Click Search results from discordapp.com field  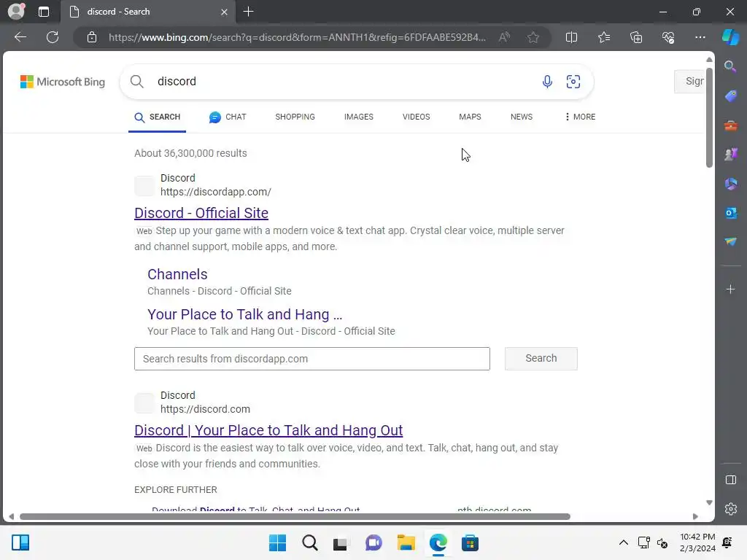[312, 359]
